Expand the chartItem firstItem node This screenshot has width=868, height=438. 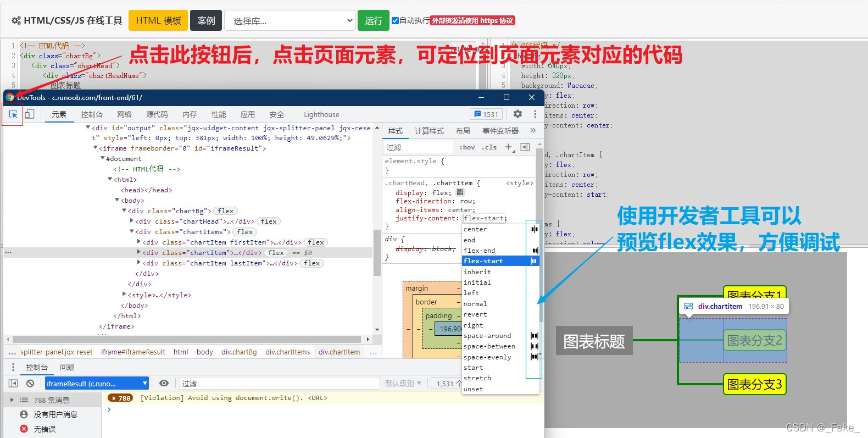coord(139,242)
